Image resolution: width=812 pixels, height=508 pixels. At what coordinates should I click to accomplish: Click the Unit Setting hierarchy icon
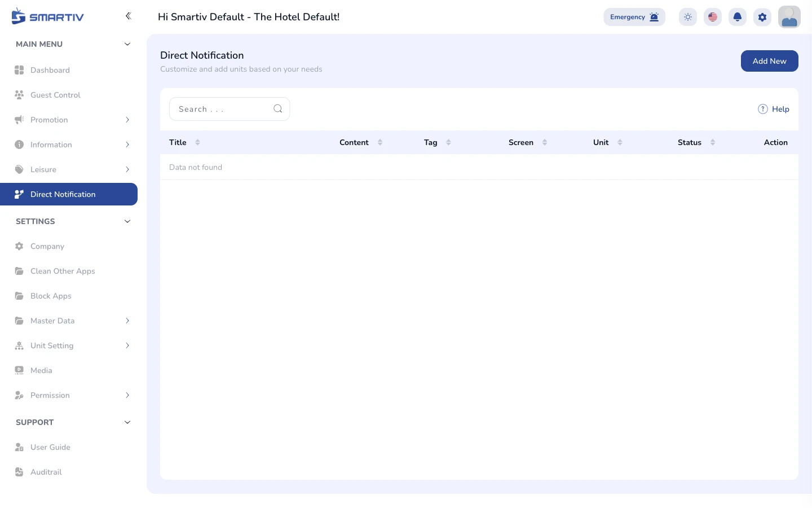19,345
